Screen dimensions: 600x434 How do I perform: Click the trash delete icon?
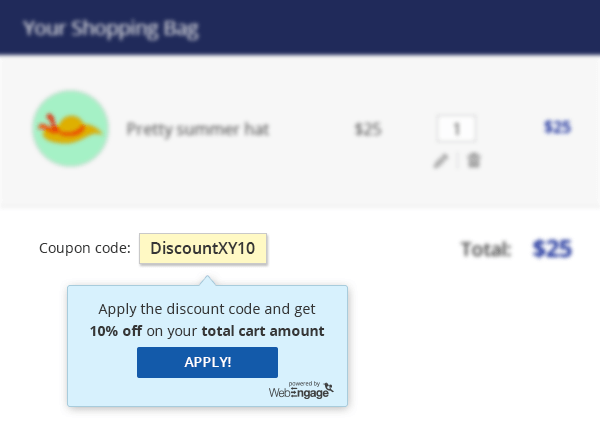pyautogui.click(x=474, y=160)
